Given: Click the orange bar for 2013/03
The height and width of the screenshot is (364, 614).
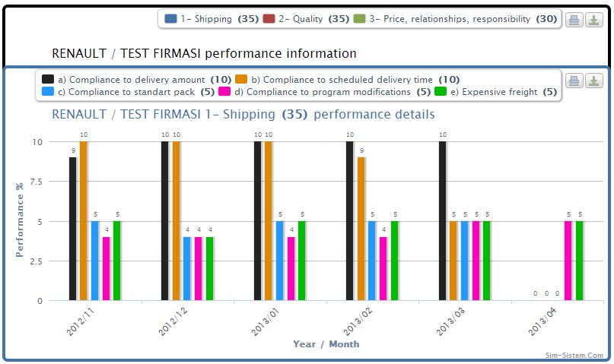Looking at the screenshot, I should pyautogui.click(x=453, y=261).
